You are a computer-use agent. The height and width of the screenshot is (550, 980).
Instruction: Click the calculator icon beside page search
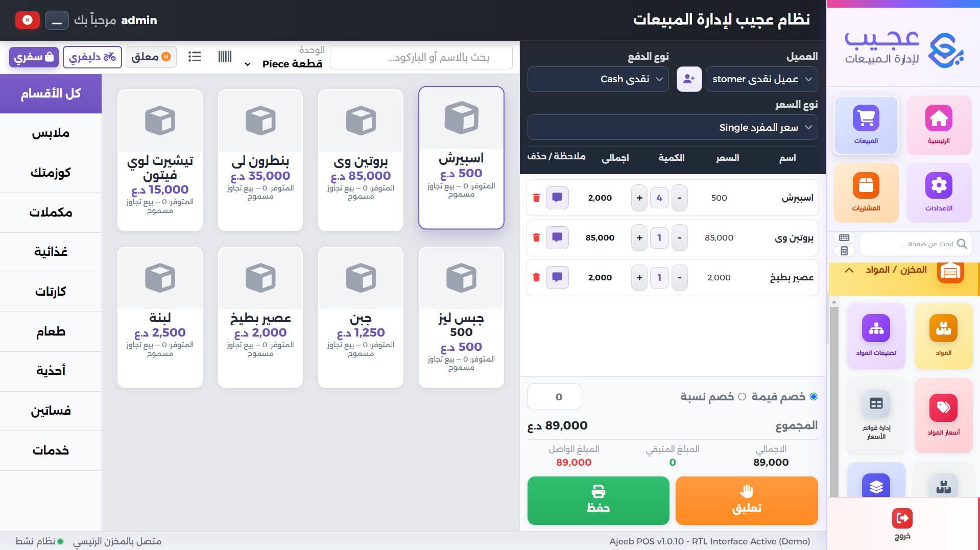tap(844, 251)
